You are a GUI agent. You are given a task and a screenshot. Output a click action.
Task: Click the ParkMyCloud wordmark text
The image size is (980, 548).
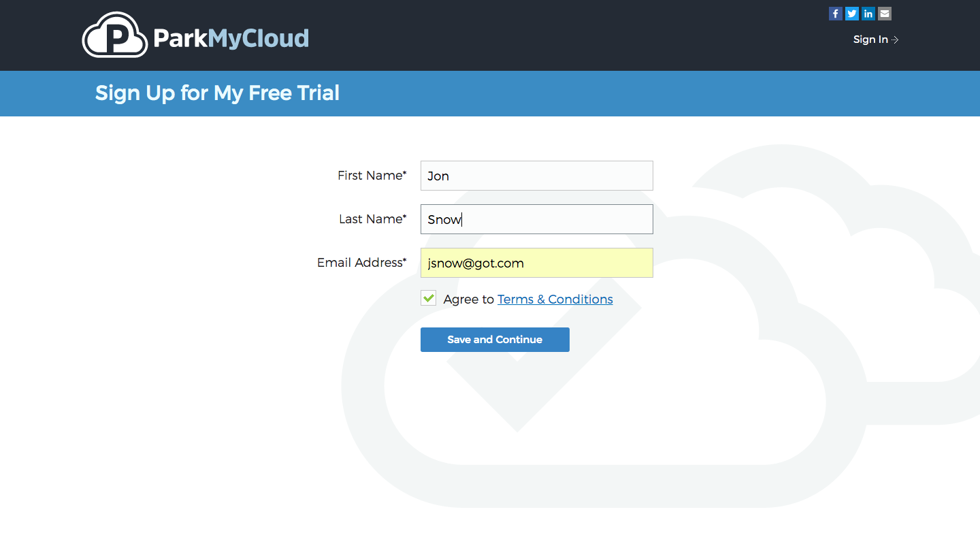point(231,38)
